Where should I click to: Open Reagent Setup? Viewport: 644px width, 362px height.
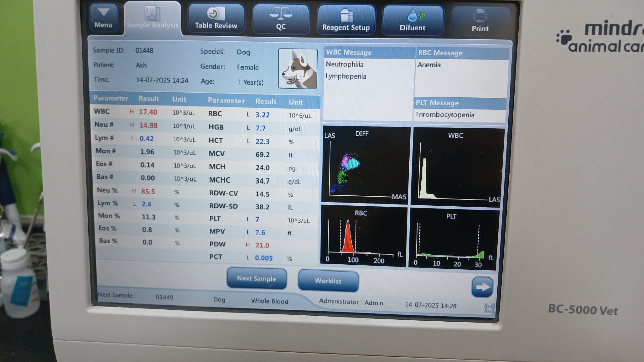pyautogui.click(x=346, y=20)
